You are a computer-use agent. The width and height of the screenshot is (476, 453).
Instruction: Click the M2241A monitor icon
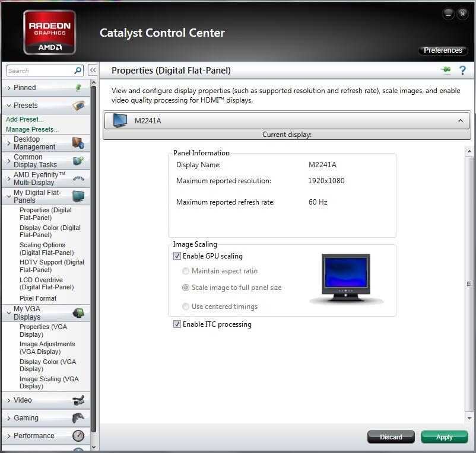point(120,120)
